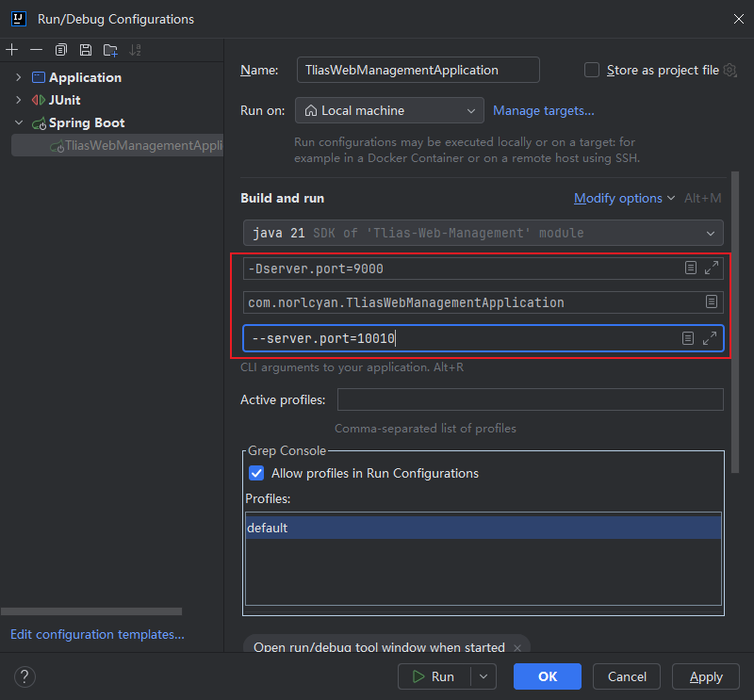Uncheck Allow profiles in Run Configurations

point(256,473)
